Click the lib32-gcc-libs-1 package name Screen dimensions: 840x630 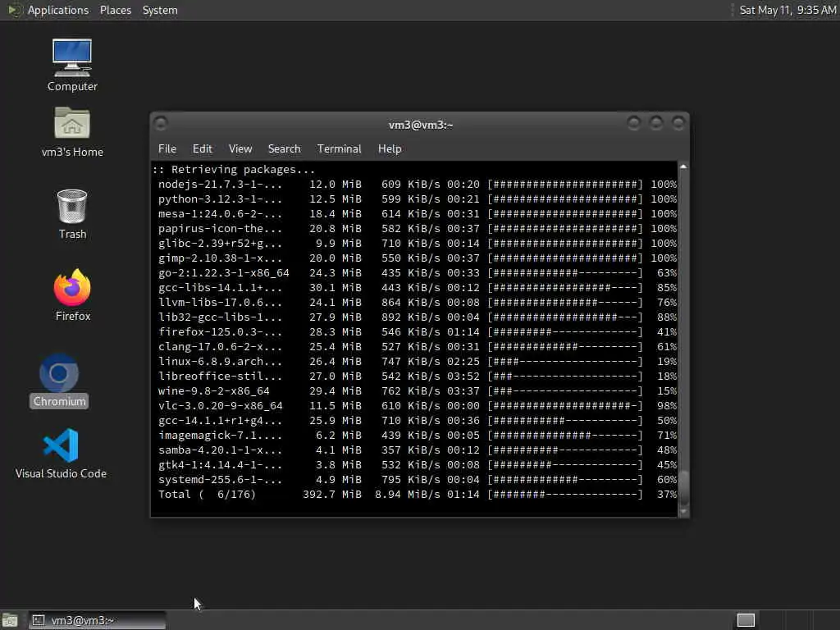point(220,317)
